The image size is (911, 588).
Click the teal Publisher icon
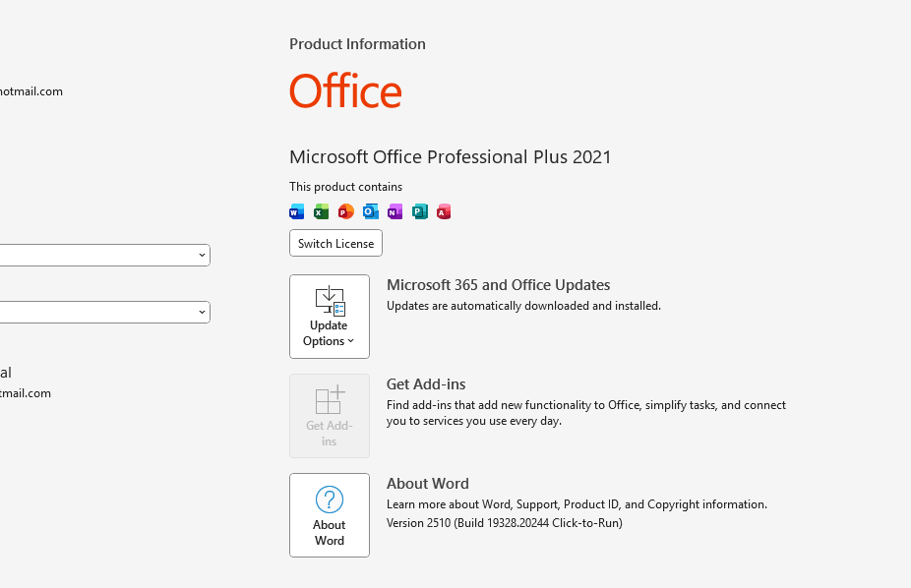click(x=419, y=211)
